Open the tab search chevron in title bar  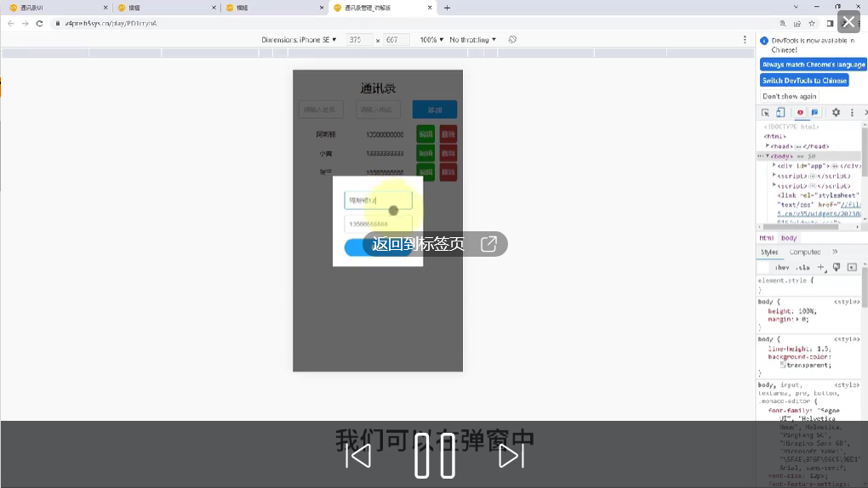[x=796, y=7]
